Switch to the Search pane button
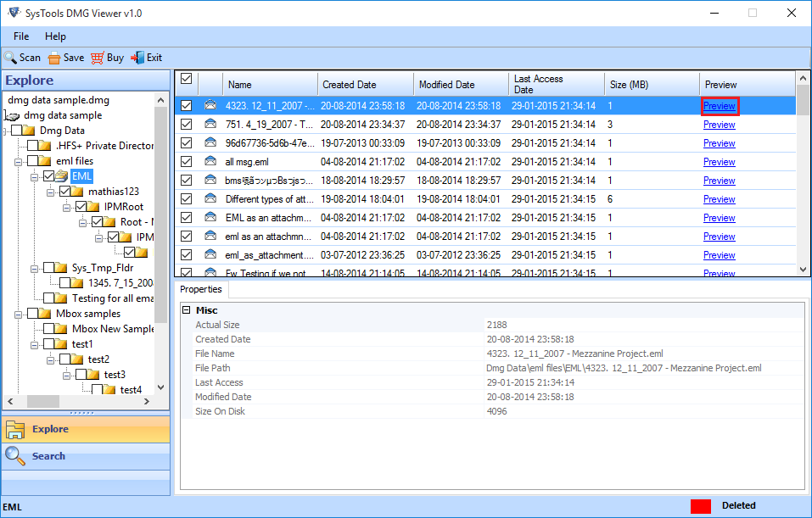Screen dimensions: 812x518 [x=86, y=456]
